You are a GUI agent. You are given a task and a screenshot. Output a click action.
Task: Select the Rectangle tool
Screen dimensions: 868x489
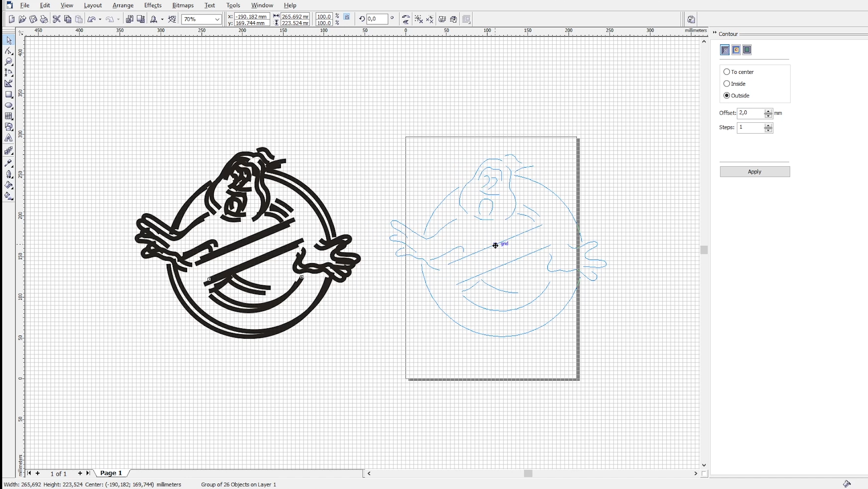[x=9, y=95]
